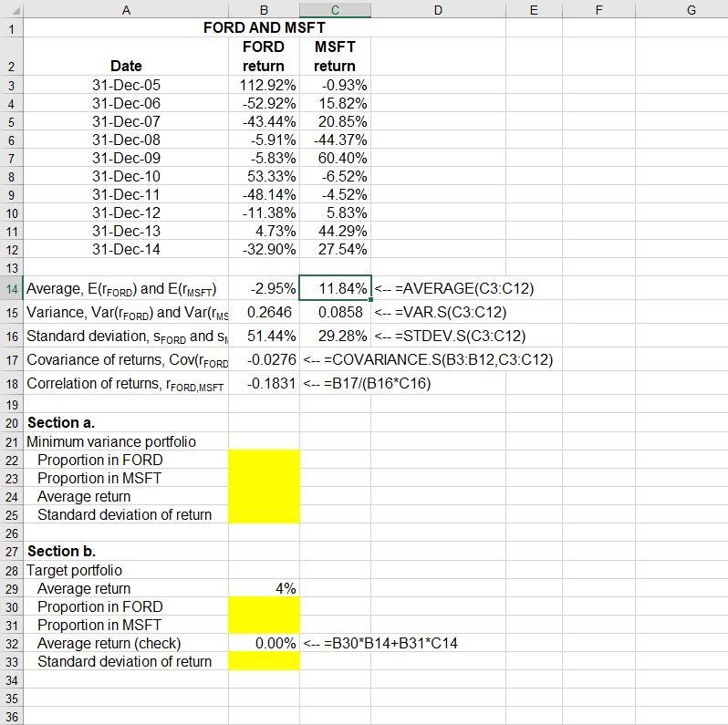Click FORD return cell -32.90%
Viewport: 728px width, 725px height.
[264, 249]
